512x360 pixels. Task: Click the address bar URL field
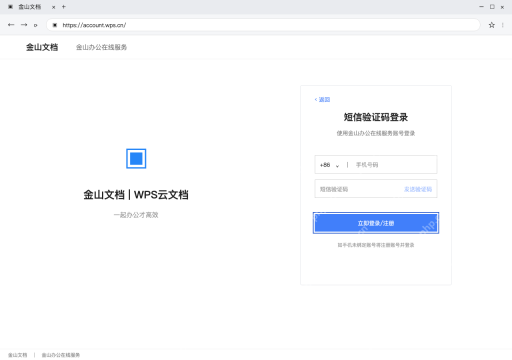click(263, 25)
